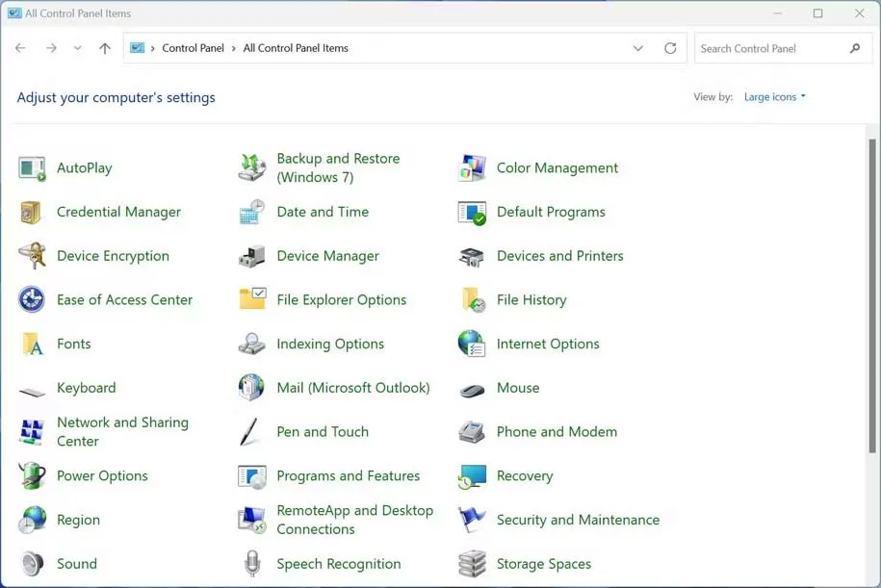Expand the View by Large icons dropdown

774,97
